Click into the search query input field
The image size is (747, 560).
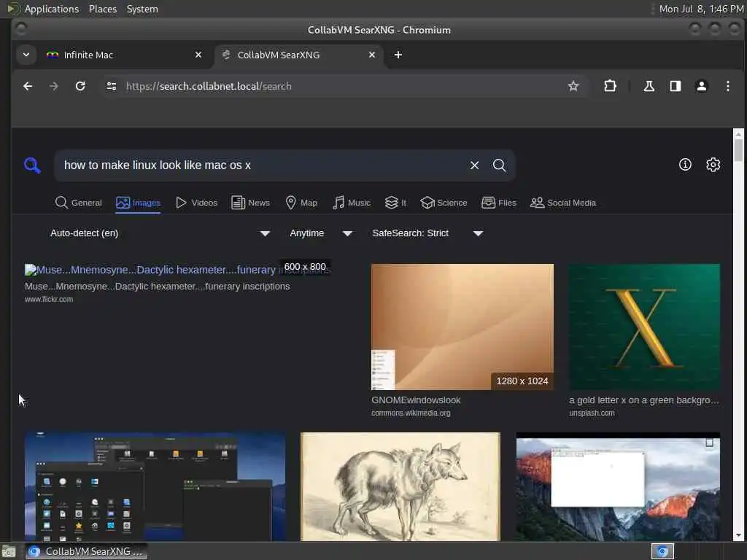262,166
